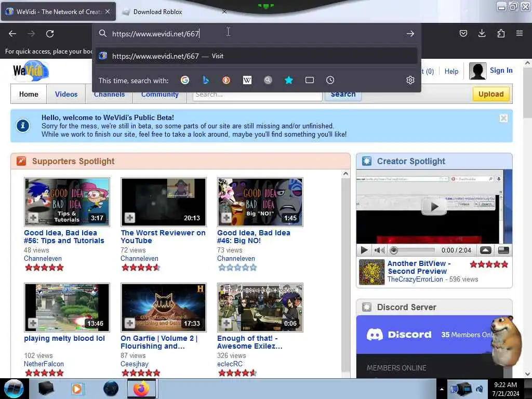Rate Big NO! video with the star rating
The image size is (532, 399).
point(237,268)
